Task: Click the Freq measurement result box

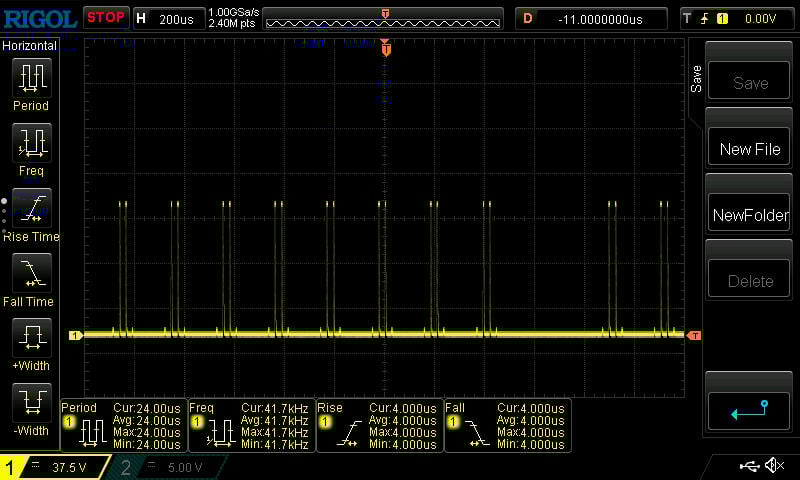Action: 252,425
